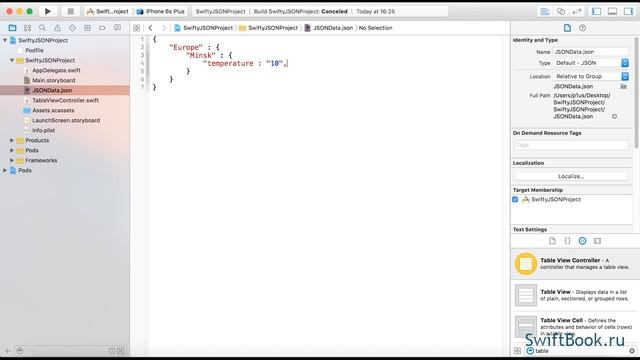
Task: Add new file with plus button
Action: pos(7,351)
